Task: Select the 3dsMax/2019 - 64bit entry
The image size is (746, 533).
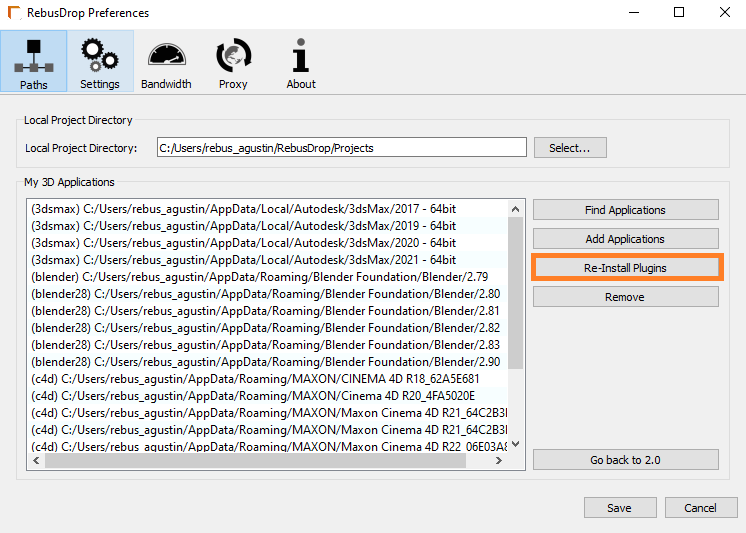Action: pos(268,226)
